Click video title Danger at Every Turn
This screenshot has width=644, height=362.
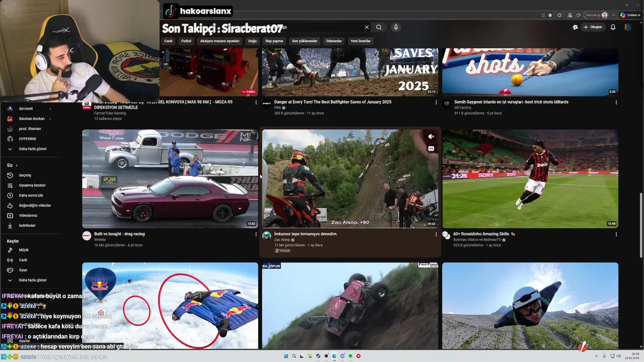333,102
